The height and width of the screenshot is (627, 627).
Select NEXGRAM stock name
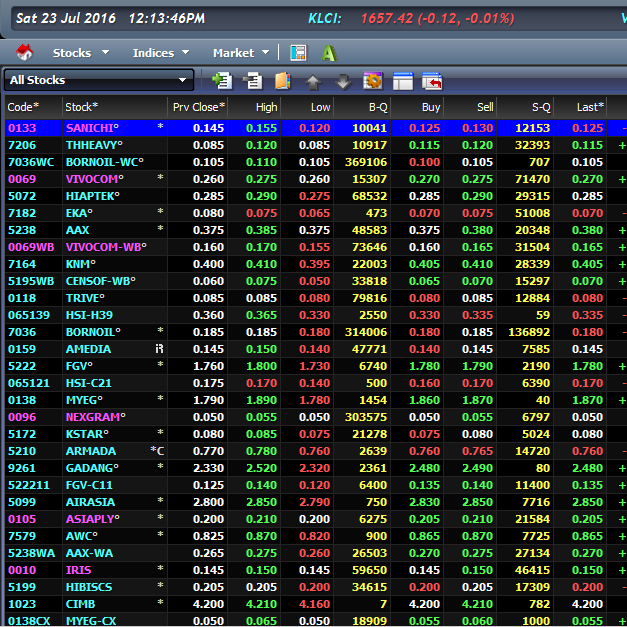pyautogui.click(x=95, y=417)
